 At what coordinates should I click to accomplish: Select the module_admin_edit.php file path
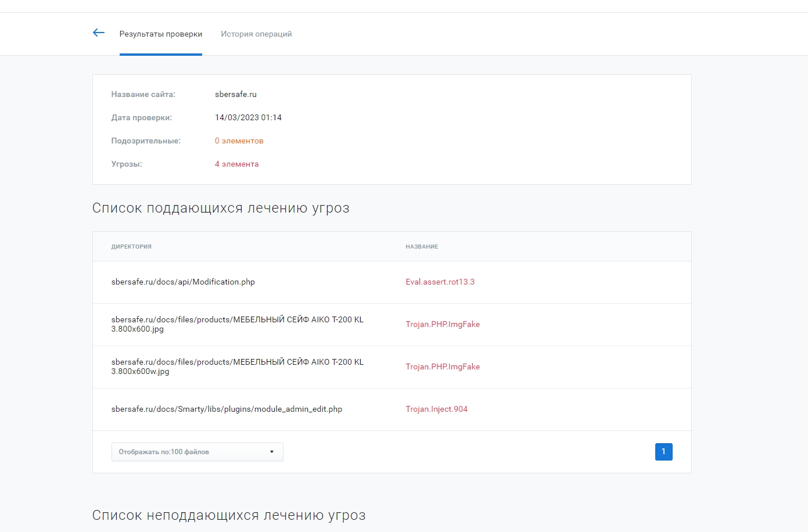(x=227, y=409)
